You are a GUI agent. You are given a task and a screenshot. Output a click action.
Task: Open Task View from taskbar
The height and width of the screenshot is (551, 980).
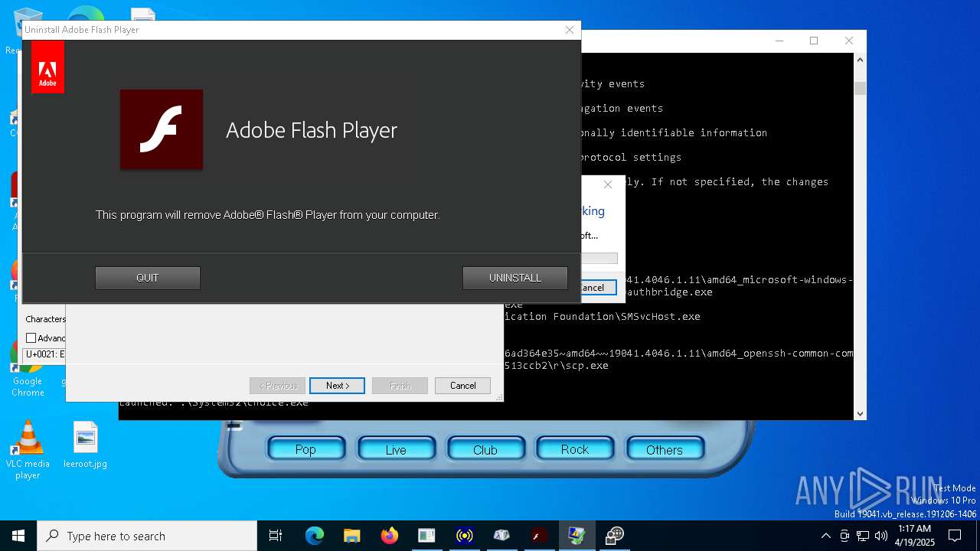click(x=276, y=536)
